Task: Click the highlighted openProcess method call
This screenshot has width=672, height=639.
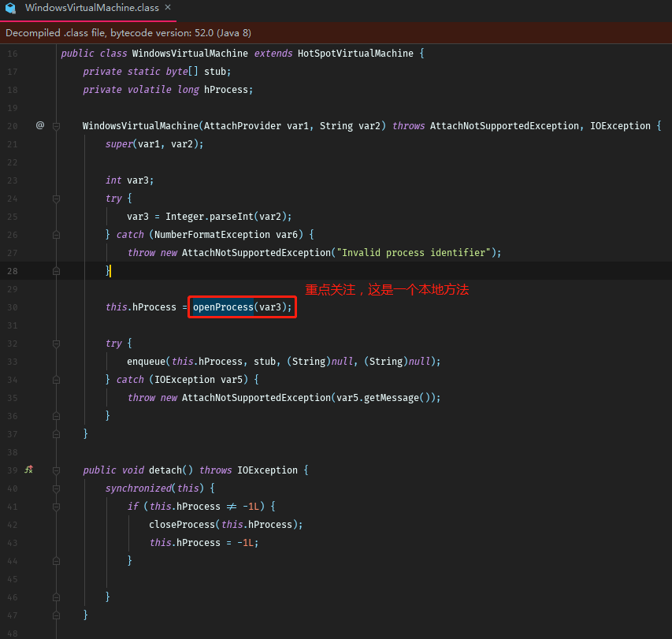Action: [224, 306]
